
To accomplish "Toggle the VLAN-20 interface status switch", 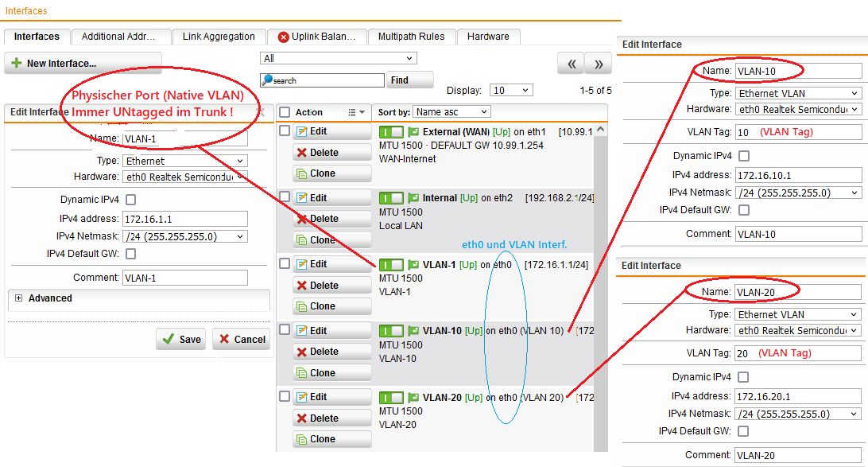I will pyautogui.click(x=391, y=397).
